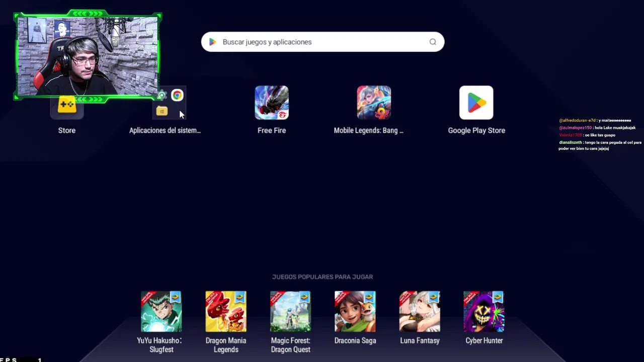Open Magic Forest: Dragon Quest thumbnail
This screenshot has height=362, width=644.
point(290,311)
